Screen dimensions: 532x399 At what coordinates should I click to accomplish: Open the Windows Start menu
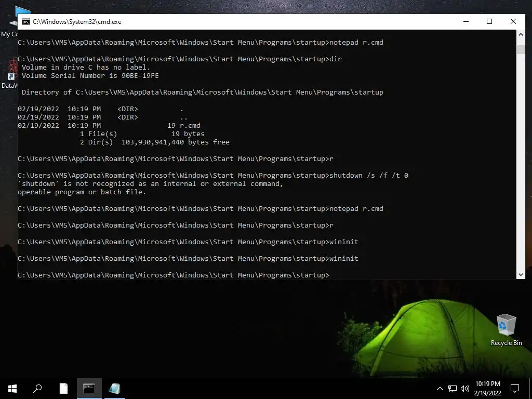coord(12,389)
